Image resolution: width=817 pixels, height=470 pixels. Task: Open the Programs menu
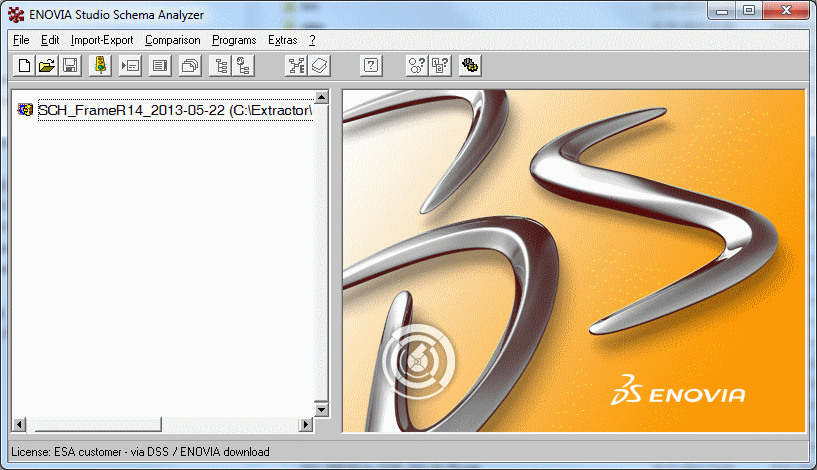[234, 40]
